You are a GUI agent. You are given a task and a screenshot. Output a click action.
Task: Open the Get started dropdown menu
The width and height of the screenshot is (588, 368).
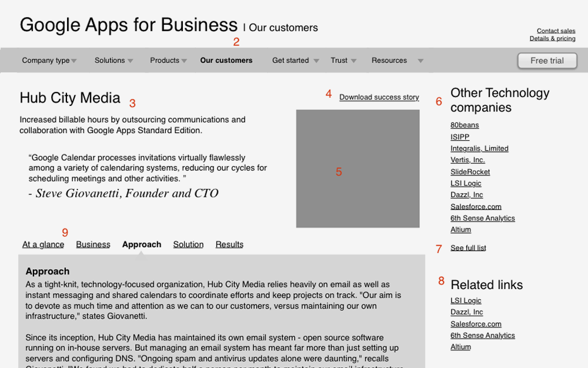(290, 60)
